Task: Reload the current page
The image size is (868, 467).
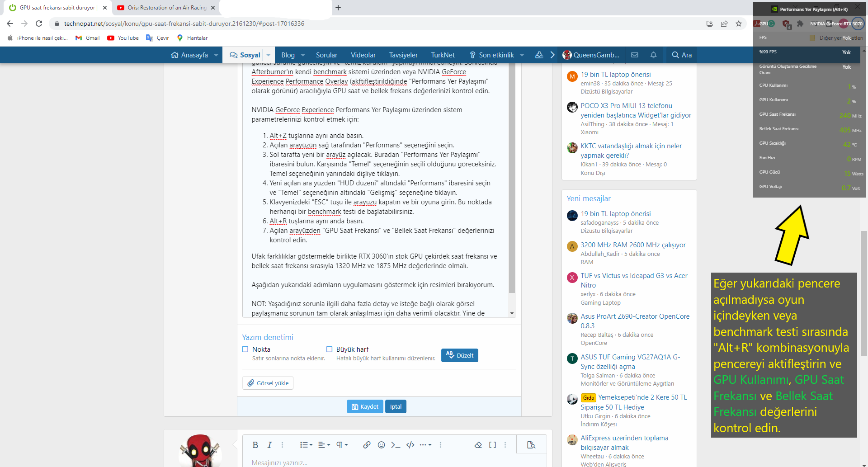Action: tap(39, 24)
